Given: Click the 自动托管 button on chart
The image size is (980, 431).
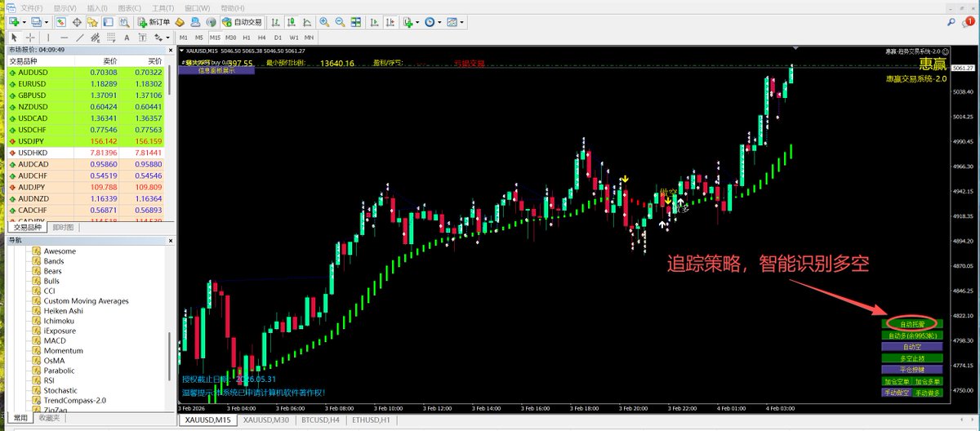Looking at the screenshot, I should pyautogui.click(x=912, y=323).
